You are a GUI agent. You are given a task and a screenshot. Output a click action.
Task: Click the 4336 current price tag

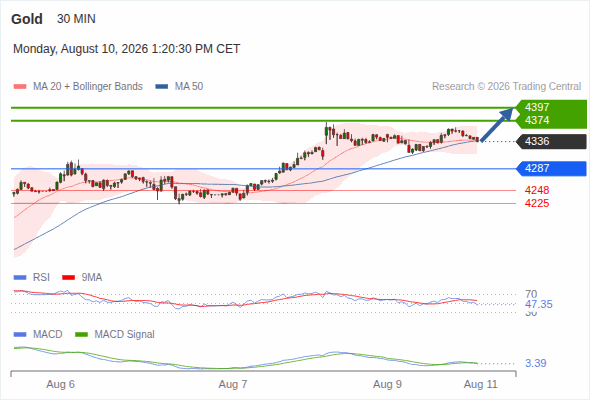click(551, 141)
